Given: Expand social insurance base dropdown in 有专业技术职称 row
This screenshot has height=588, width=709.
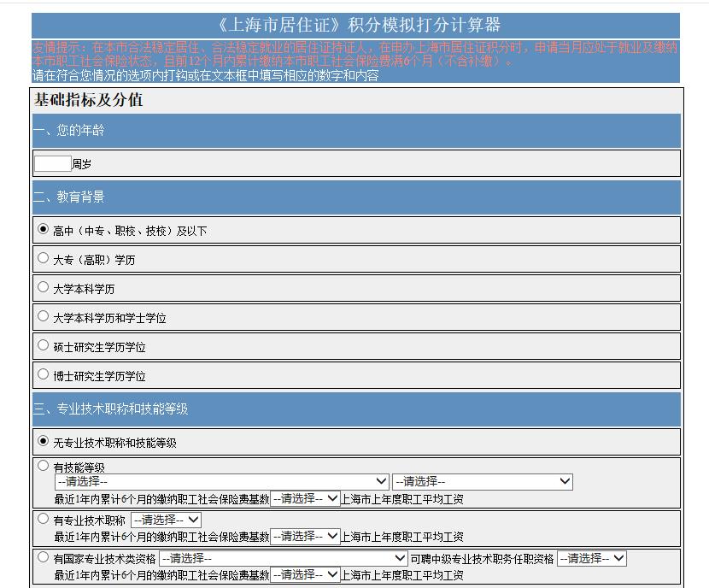Looking at the screenshot, I should click(305, 537).
